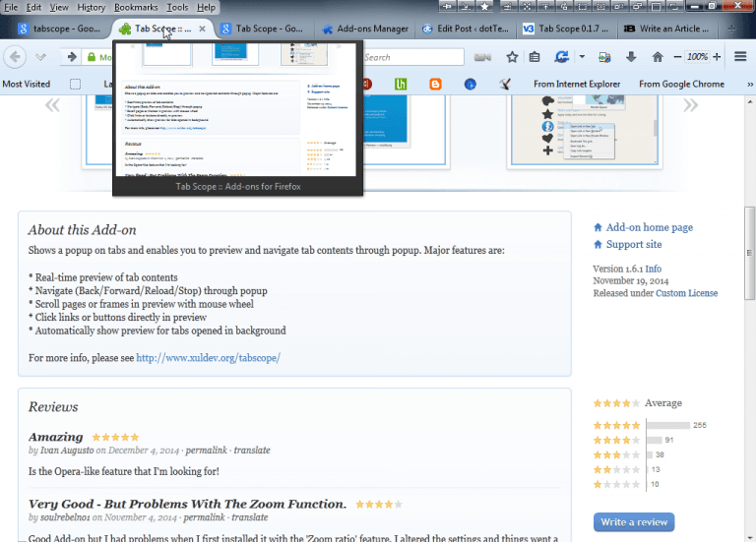This screenshot has width=756, height=542.
Task: Open the orange Blogger bookmark icon
Action: 435,84
